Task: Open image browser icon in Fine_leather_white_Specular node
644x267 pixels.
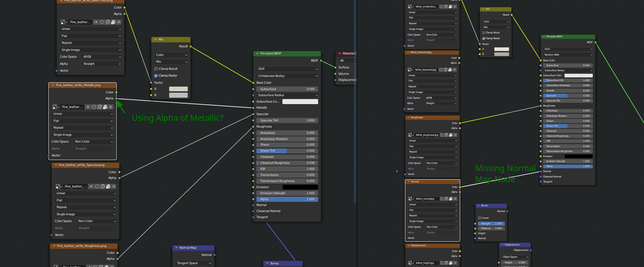Action: 59,186
